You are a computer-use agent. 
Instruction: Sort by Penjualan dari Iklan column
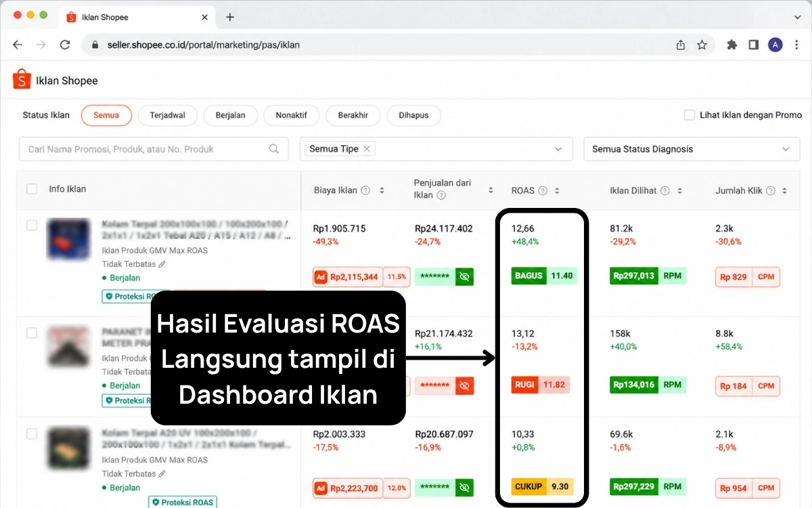pyautogui.click(x=491, y=190)
